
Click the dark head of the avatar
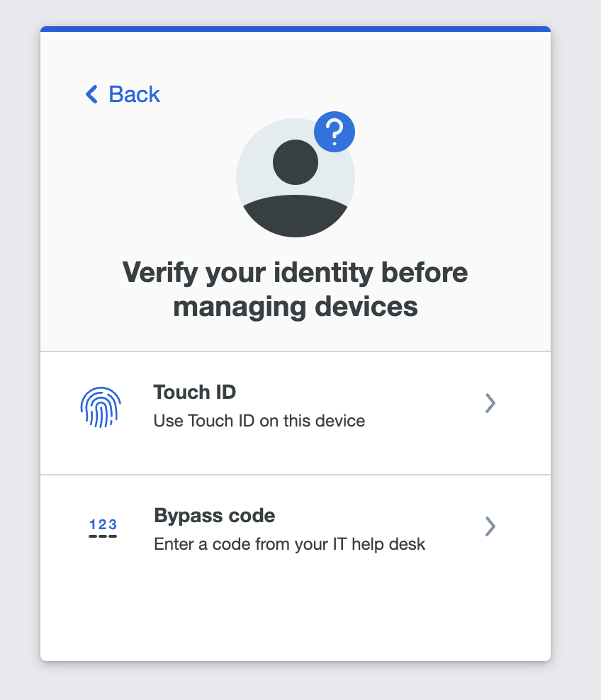[x=295, y=162]
